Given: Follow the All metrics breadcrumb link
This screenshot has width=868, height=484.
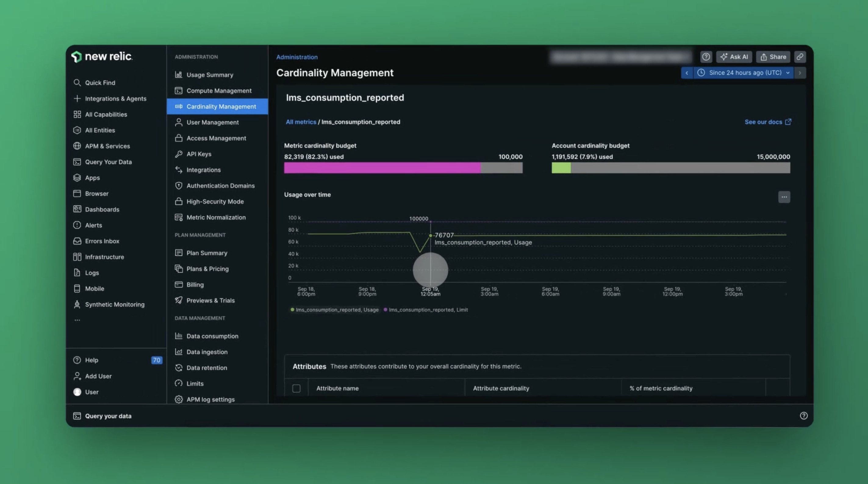Looking at the screenshot, I should click(x=301, y=122).
